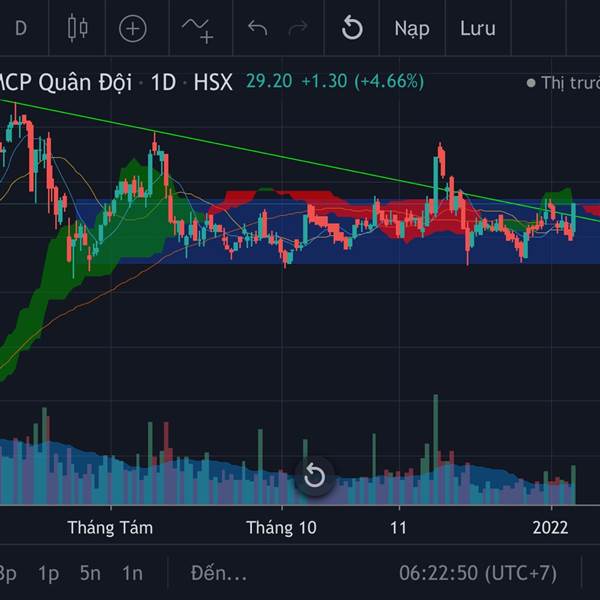Open the D timeframe interval dropdown
The image size is (600, 600).
click(21, 28)
